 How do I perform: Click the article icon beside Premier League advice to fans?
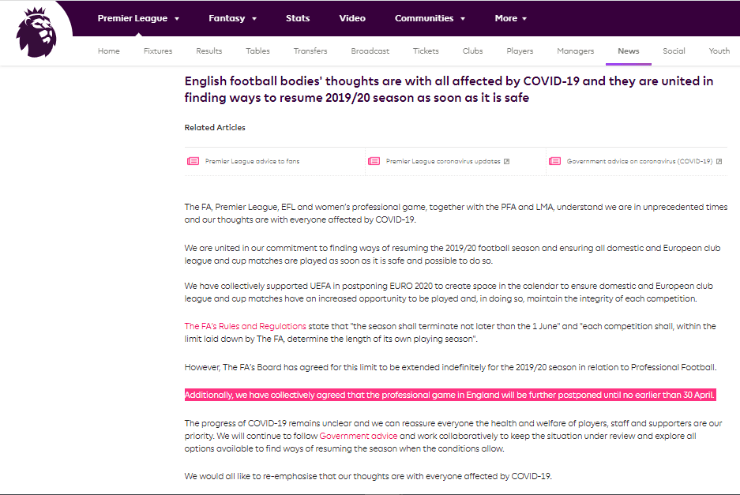tap(193, 160)
